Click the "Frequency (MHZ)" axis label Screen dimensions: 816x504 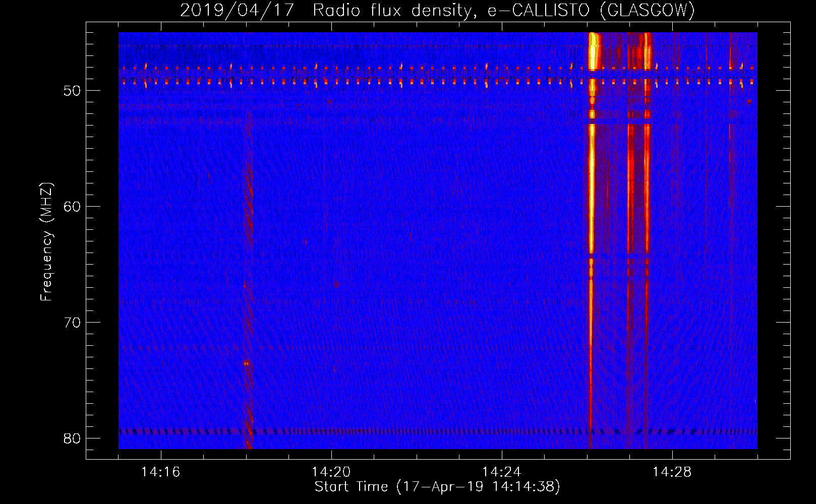point(46,242)
